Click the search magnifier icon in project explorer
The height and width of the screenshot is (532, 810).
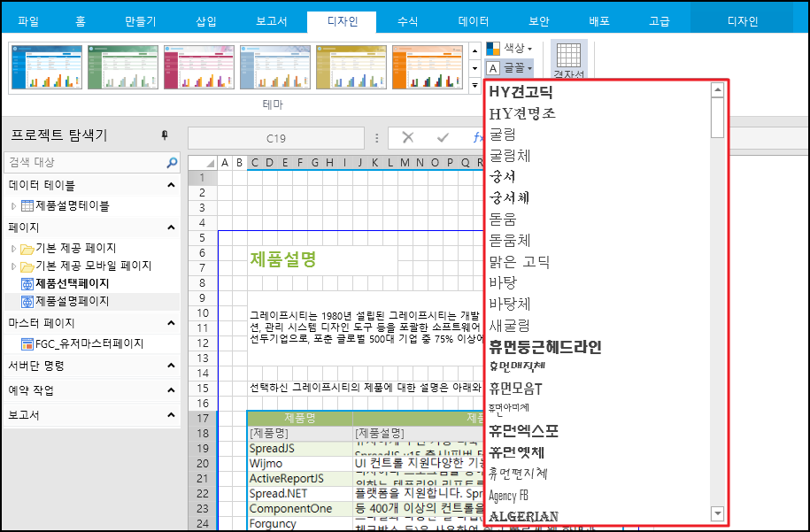[x=172, y=163]
